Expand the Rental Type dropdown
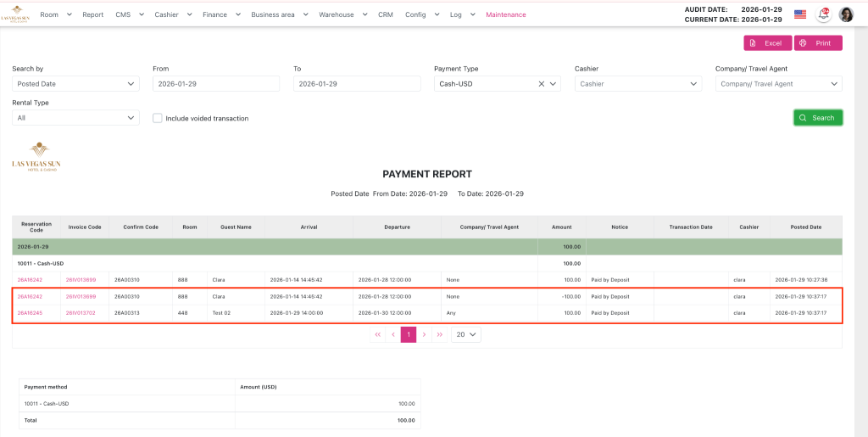868x437 pixels. [x=75, y=118]
